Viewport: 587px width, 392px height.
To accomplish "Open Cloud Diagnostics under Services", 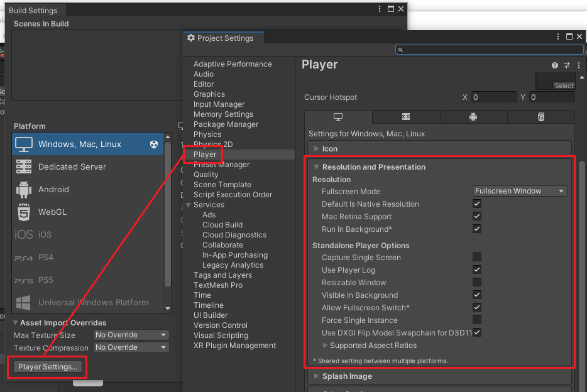I will [234, 235].
